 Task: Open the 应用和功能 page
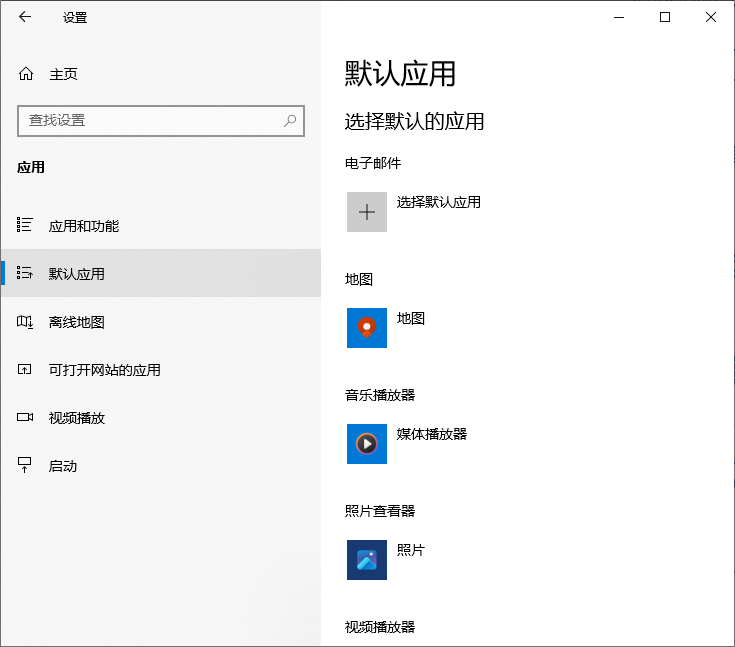tap(161, 226)
